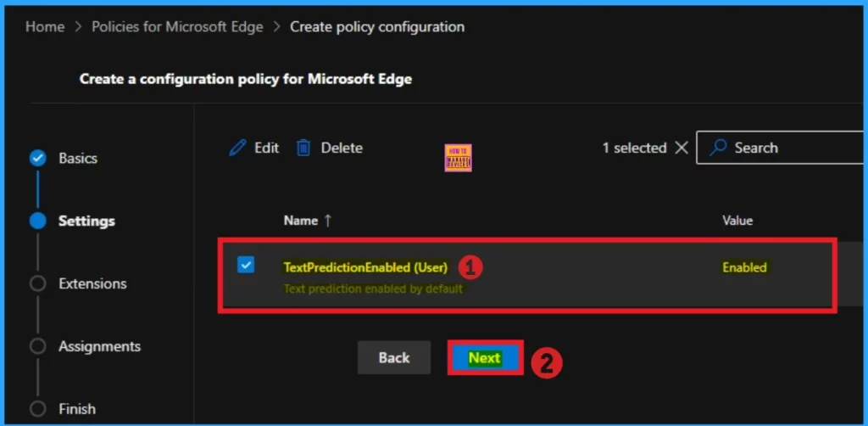Click the Settings current step circle
Image resolution: width=868 pixels, height=426 pixels.
[x=37, y=221]
